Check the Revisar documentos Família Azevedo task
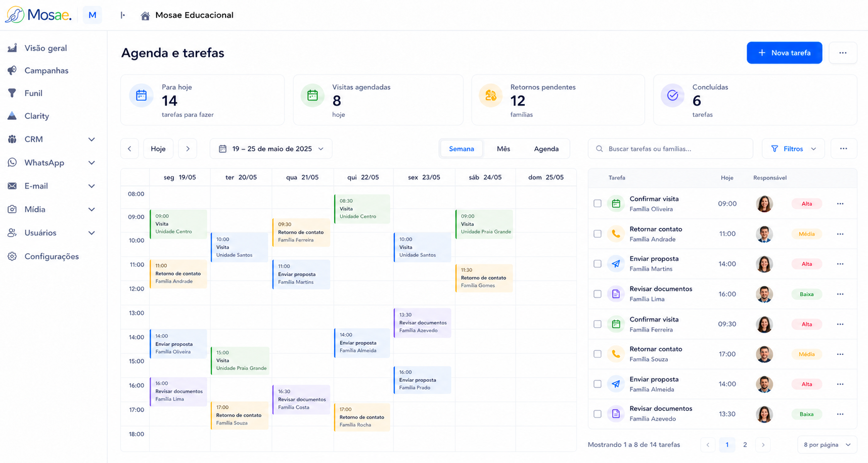The image size is (868, 463). pyautogui.click(x=598, y=414)
